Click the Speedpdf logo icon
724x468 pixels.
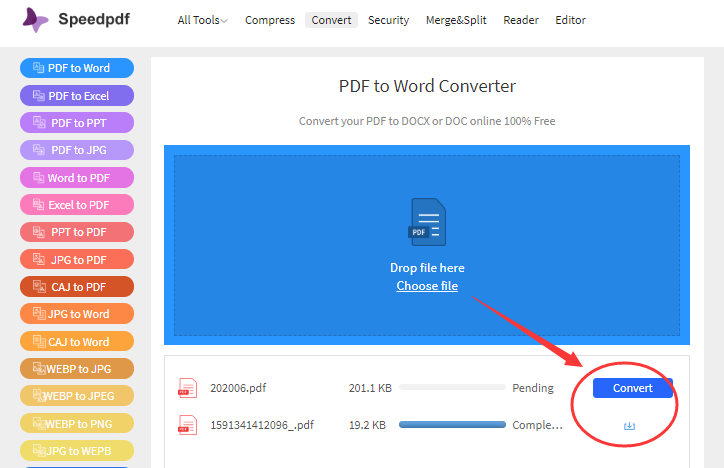[x=35, y=20]
